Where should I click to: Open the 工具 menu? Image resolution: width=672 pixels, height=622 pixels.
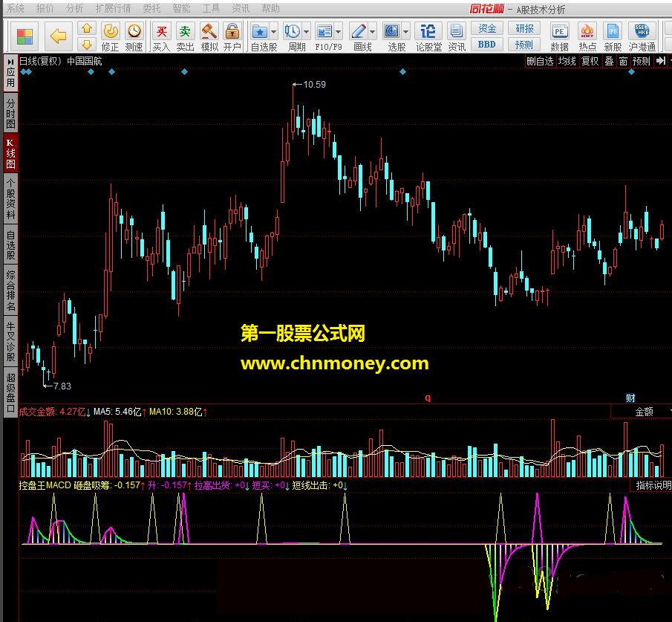[211, 8]
